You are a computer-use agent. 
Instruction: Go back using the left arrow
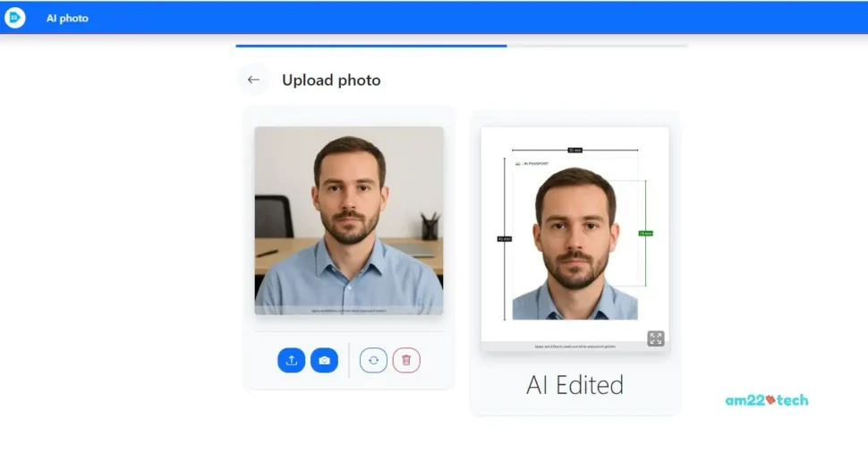pyautogui.click(x=253, y=80)
